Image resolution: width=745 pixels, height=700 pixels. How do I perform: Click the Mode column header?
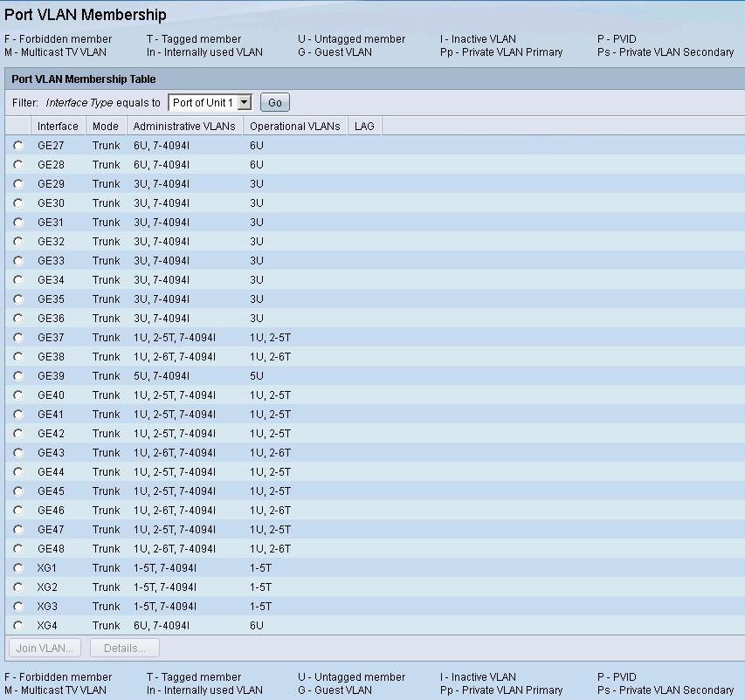pos(106,127)
